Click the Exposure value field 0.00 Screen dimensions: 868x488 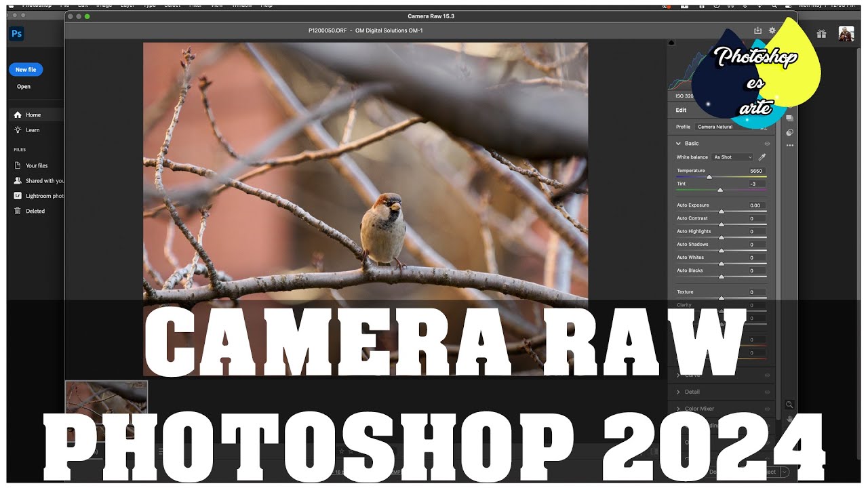(x=757, y=205)
